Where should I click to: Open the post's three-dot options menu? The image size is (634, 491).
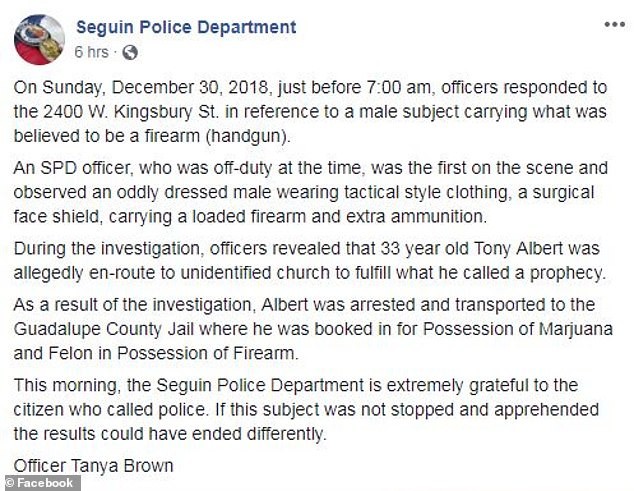point(615,25)
